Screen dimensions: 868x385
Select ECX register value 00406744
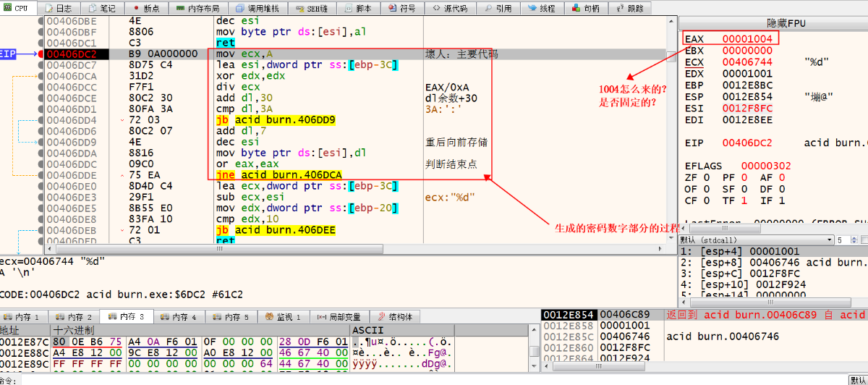point(749,62)
